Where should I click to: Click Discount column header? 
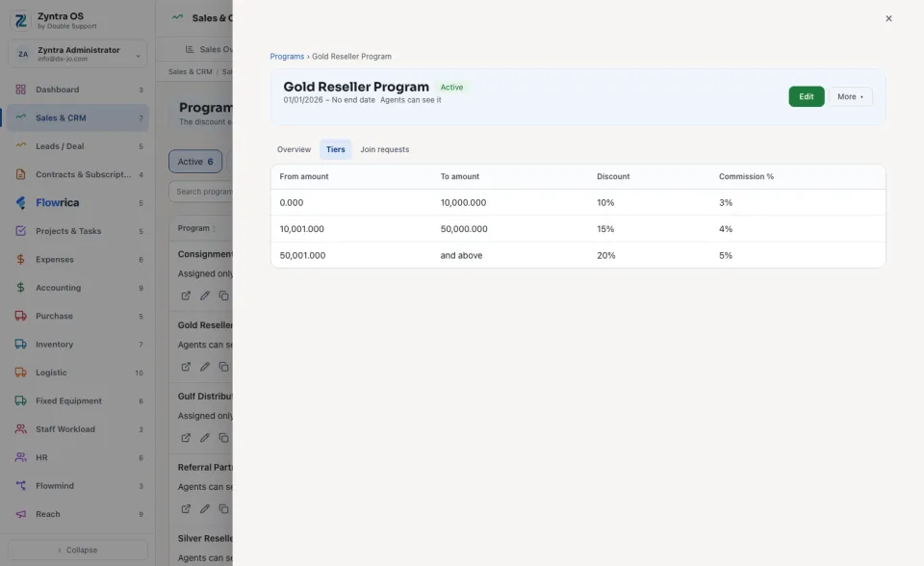pyautogui.click(x=613, y=176)
